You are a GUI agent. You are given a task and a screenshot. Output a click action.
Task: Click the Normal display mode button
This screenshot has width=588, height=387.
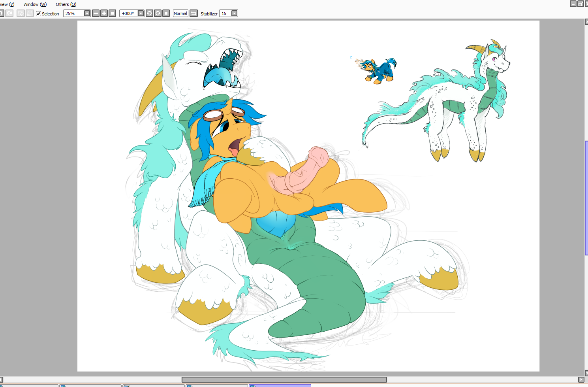pos(180,13)
